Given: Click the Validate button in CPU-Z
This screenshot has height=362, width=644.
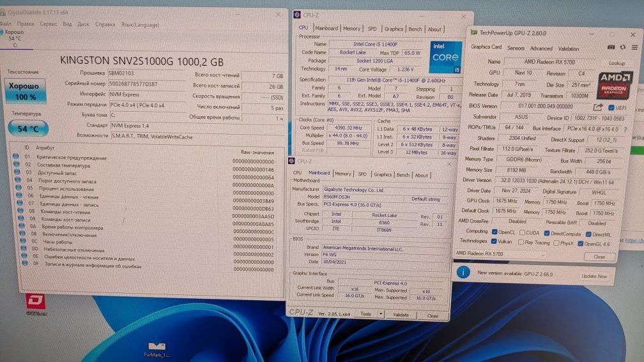Looking at the screenshot, I should point(401,315).
